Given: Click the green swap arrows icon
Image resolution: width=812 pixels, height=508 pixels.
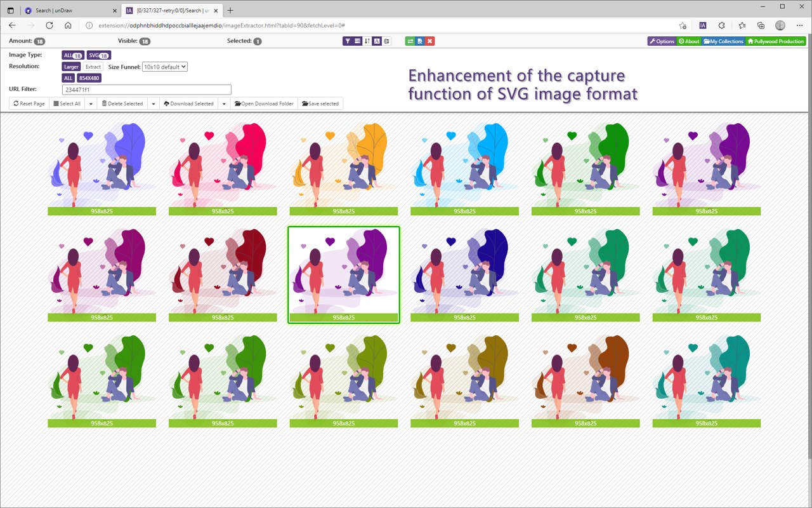Looking at the screenshot, I should coord(410,41).
